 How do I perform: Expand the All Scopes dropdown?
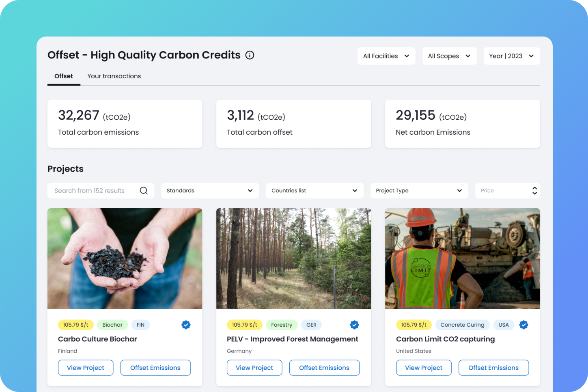tap(449, 56)
